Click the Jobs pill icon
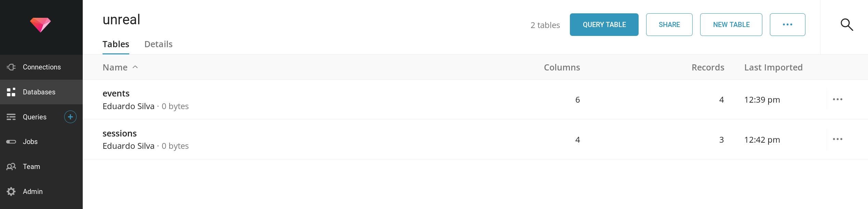 coord(11,142)
